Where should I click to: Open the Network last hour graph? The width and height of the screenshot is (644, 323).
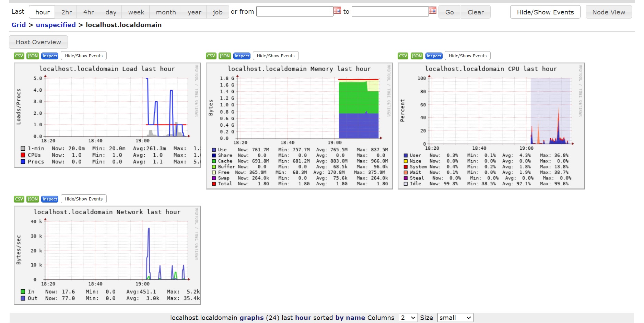[107, 255]
